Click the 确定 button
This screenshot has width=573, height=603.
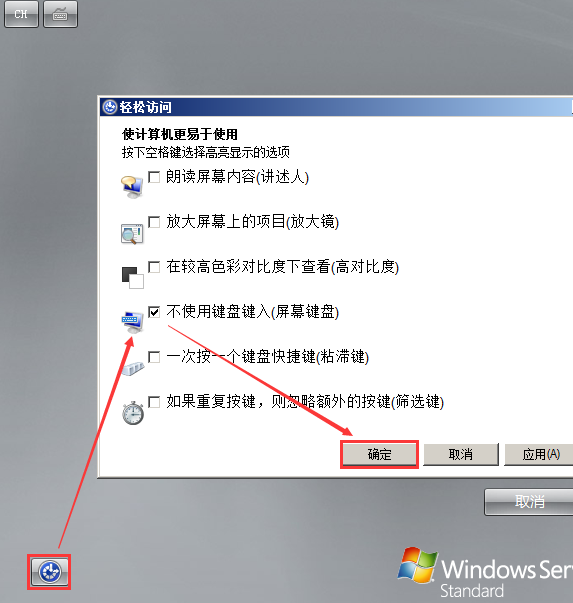click(x=379, y=454)
